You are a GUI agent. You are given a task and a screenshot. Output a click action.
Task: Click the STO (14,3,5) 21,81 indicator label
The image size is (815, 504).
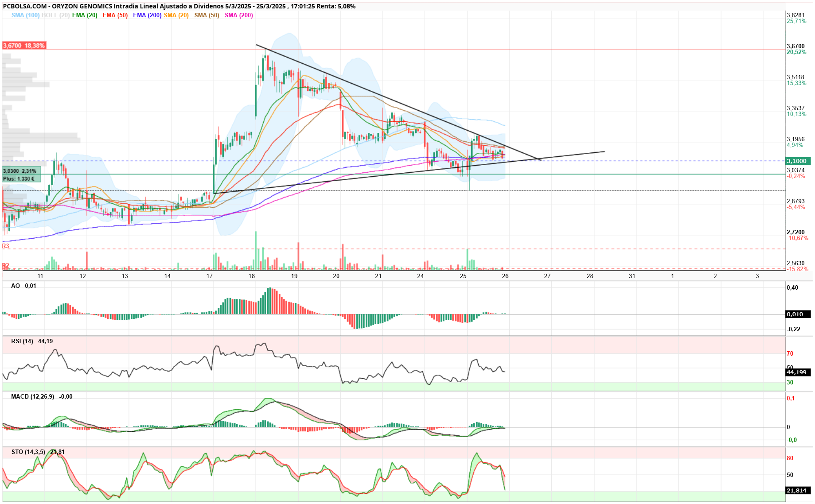pyautogui.click(x=38, y=452)
